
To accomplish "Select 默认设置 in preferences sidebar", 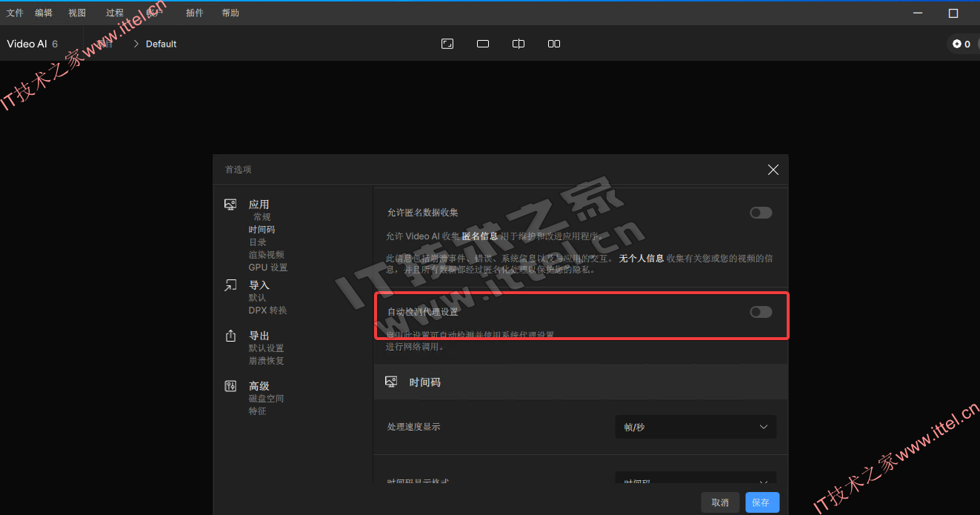I will click(267, 348).
